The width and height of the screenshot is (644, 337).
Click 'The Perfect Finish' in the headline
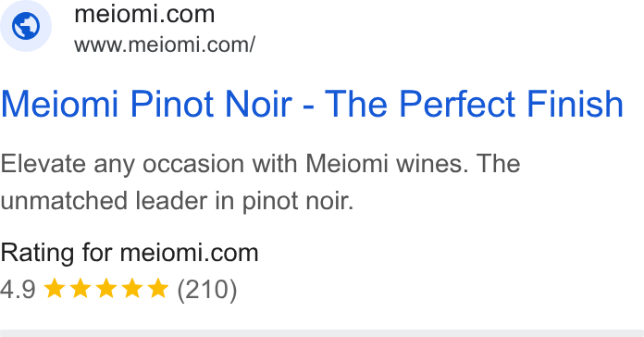pyautogui.click(x=475, y=104)
